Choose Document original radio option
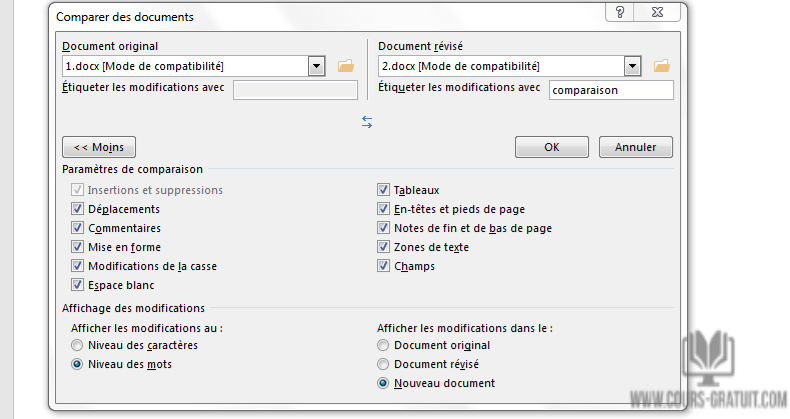Viewport: 790px width, 419px height. 383,345
